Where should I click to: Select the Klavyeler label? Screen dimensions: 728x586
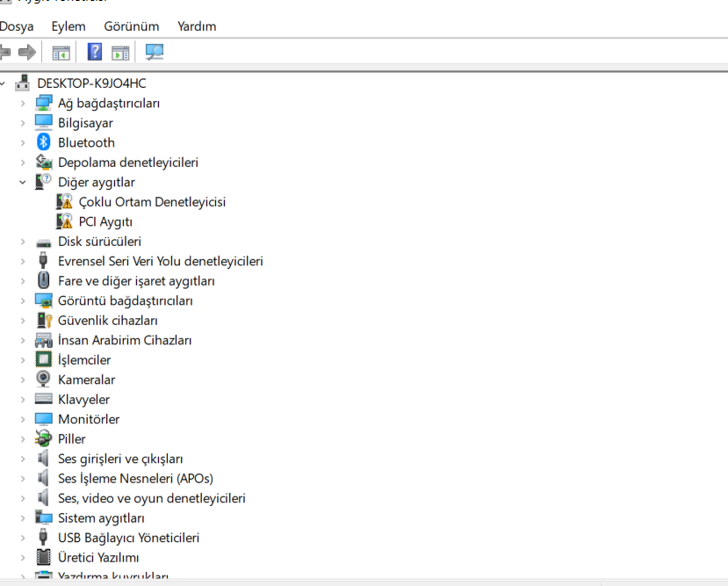coord(83,400)
